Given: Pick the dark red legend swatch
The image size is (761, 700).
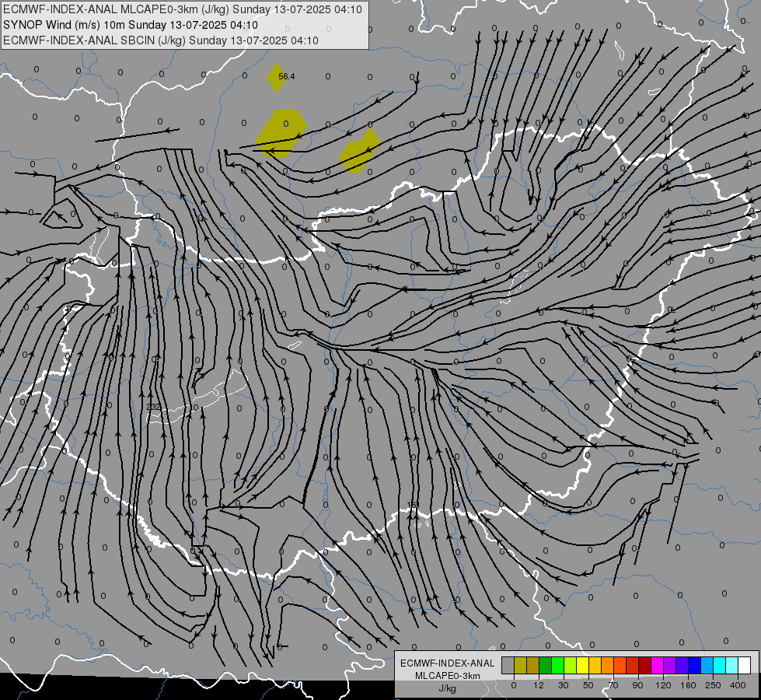Looking at the screenshot, I should pyautogui.click(x=645, y=665).
